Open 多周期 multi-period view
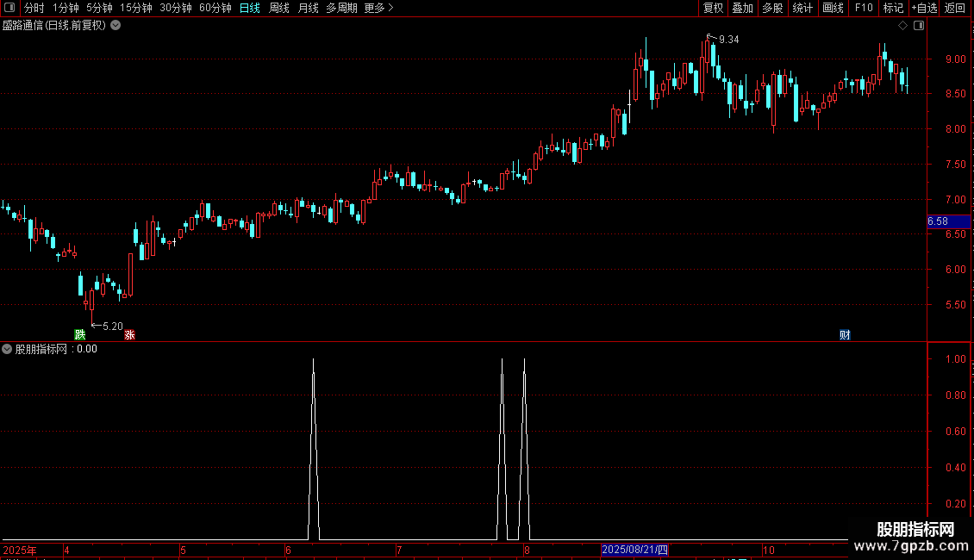The image size is (974, 560). click(x=341, y=8)
